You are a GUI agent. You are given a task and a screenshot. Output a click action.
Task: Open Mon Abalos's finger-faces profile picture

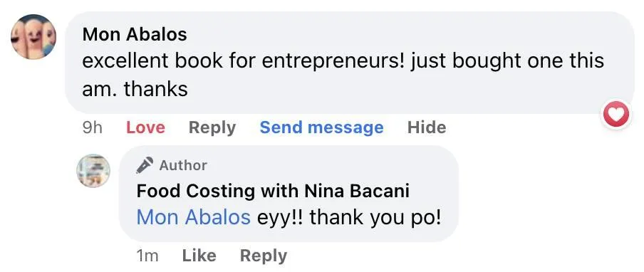[x=33, y=37]
